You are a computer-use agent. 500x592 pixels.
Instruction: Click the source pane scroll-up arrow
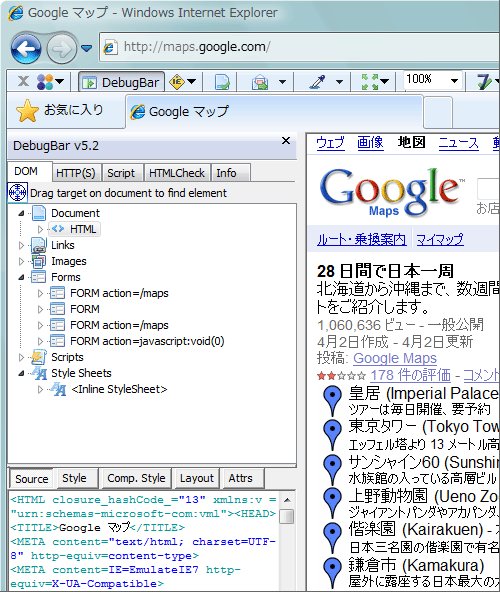(287, 500)
